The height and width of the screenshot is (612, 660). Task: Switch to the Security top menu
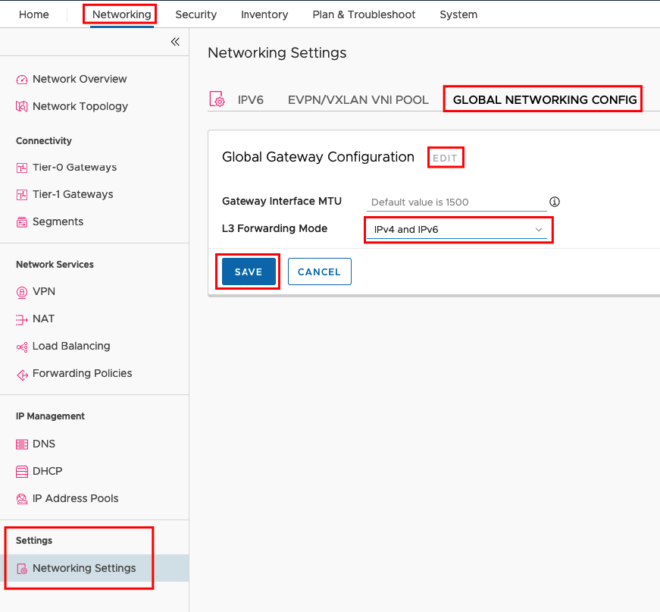196,15
